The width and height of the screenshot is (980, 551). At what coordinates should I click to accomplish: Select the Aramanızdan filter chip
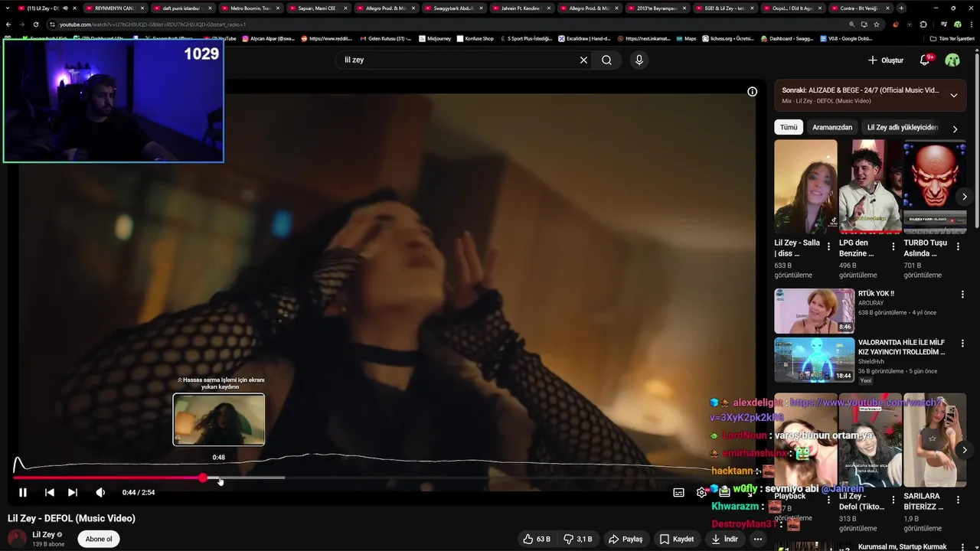point(832,127)
